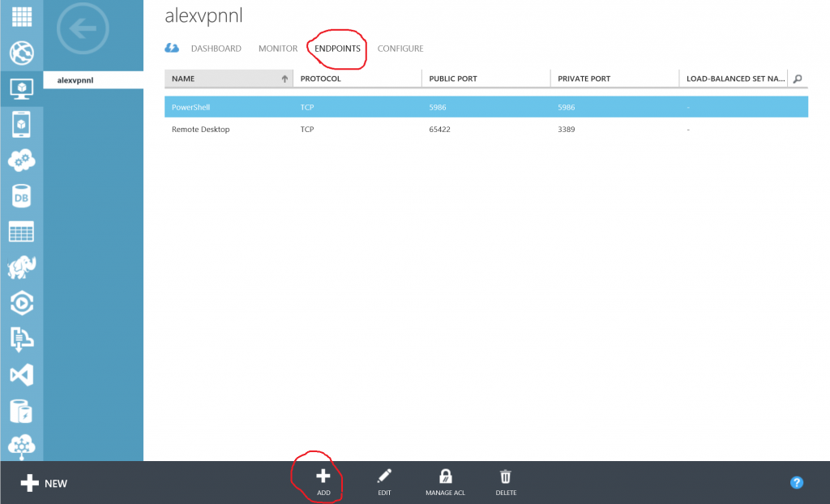
Task: Switch to the Monitor tab
Action: click(278, 48)
